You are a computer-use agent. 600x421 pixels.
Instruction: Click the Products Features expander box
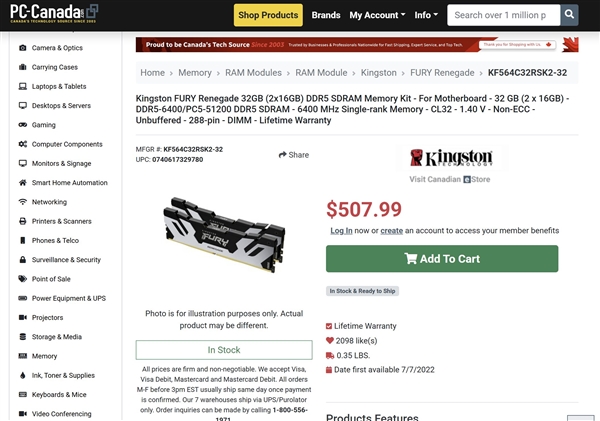(580, 418)
